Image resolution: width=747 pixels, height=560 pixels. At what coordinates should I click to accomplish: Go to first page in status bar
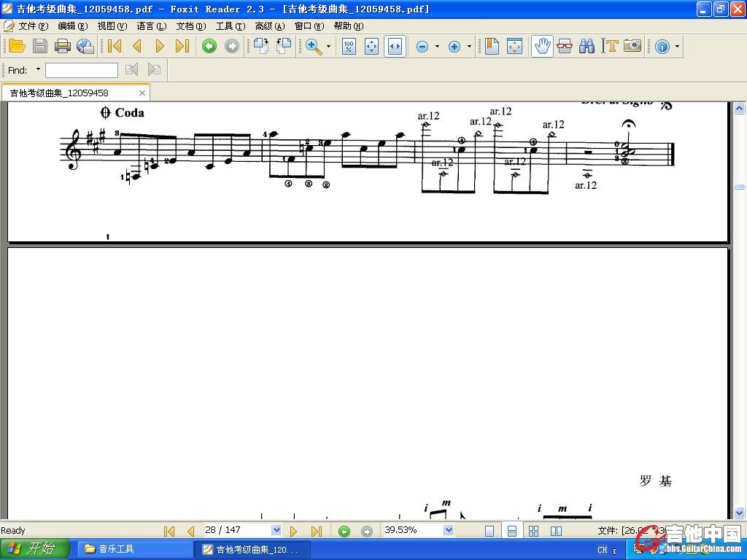coord(169,531)
